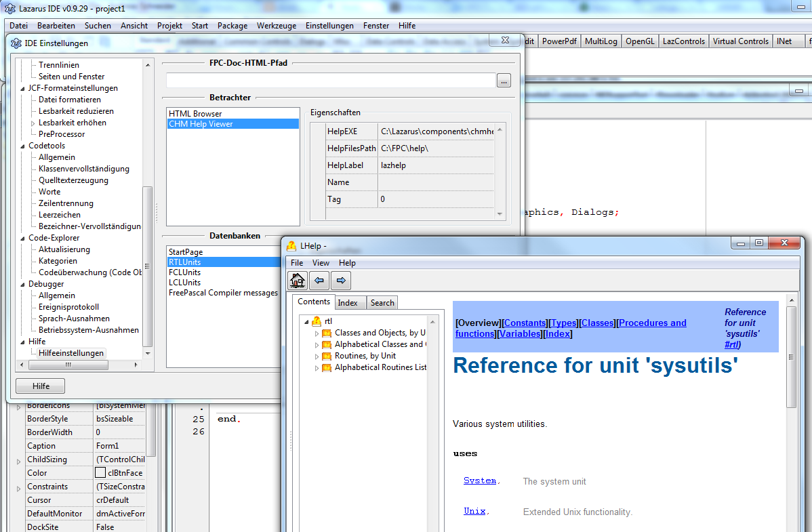Click the FPC-Doc-HTML-Pfad input field
Image resolution: width=812 pixels, height=532 pixels.
[331, 81]
